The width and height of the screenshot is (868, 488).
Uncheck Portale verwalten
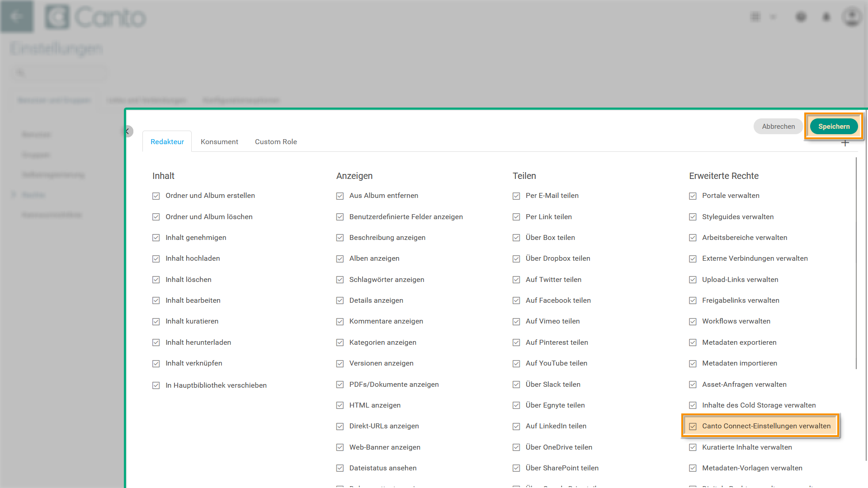(693, 196)
